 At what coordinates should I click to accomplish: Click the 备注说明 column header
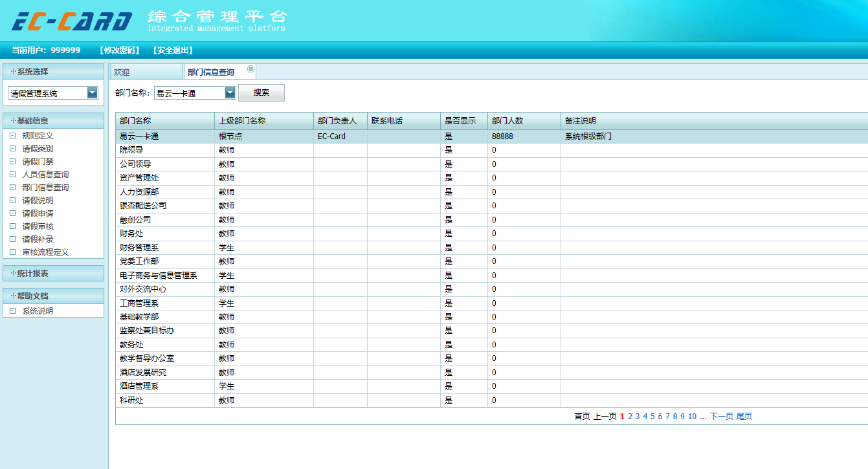[715, 121]
